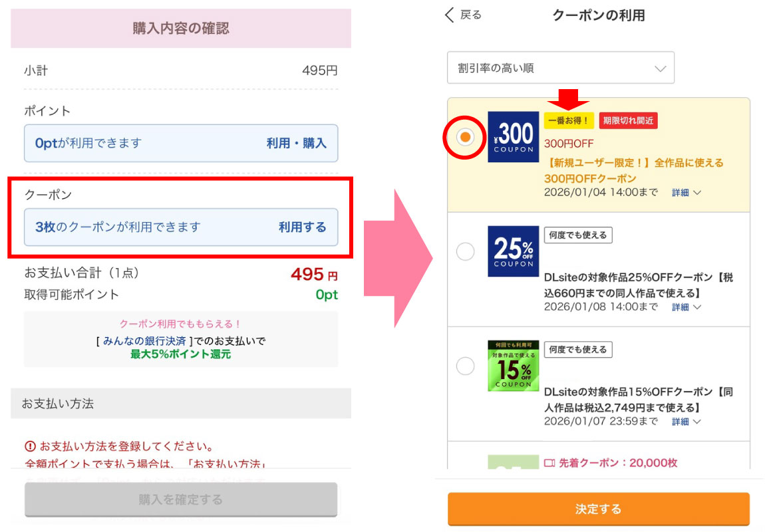Screen dimensions: 765x532
Task: Click the green 15% OFF coupon image
Action: pos(513,366)
